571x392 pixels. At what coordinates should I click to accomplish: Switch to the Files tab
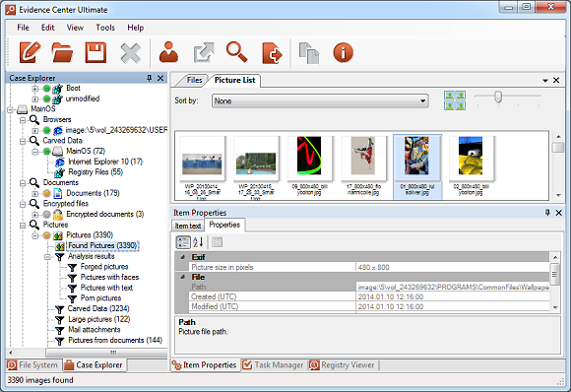195,80
